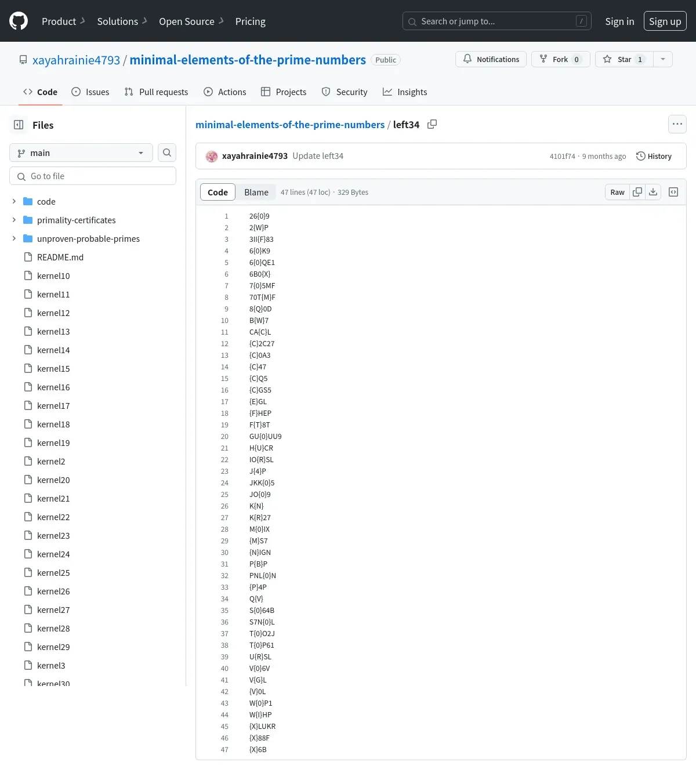Click the code text GU{0}UU9
The width and height of the screenshot is (696, 784).
[x=266, y=437]
